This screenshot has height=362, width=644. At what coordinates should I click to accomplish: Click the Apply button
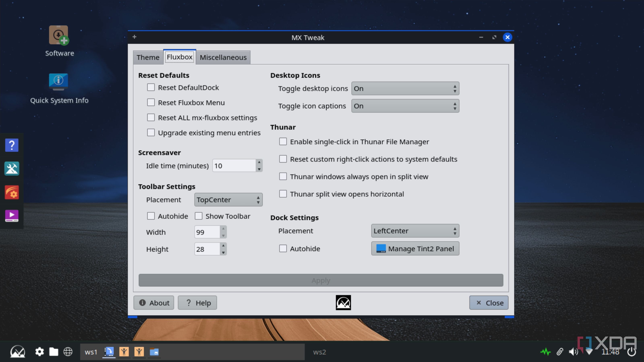coord(321,280)
